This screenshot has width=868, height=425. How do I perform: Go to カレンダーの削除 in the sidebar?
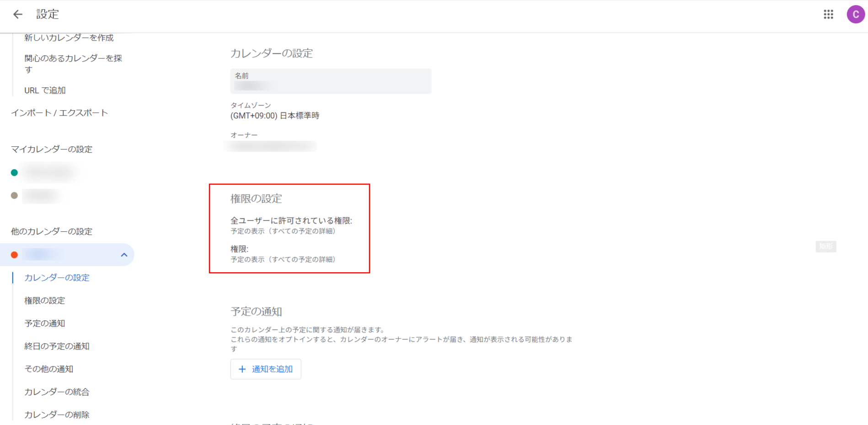point(57,414)
